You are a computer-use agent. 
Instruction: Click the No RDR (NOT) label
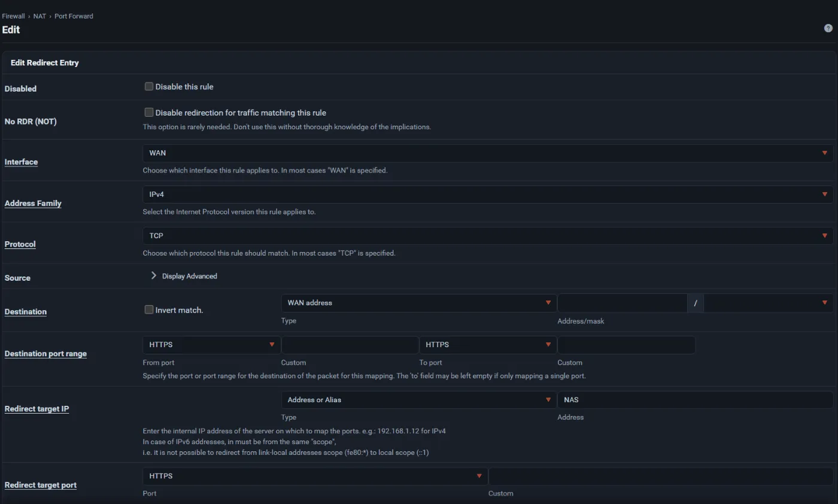pyautogui.click(x=31, y=122)
